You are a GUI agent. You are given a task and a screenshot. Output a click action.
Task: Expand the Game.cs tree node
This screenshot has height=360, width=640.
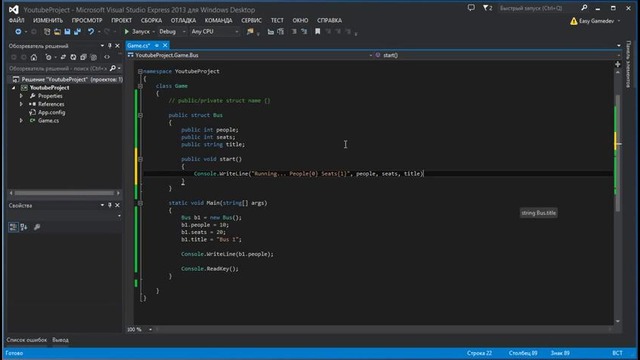point(21,120)
